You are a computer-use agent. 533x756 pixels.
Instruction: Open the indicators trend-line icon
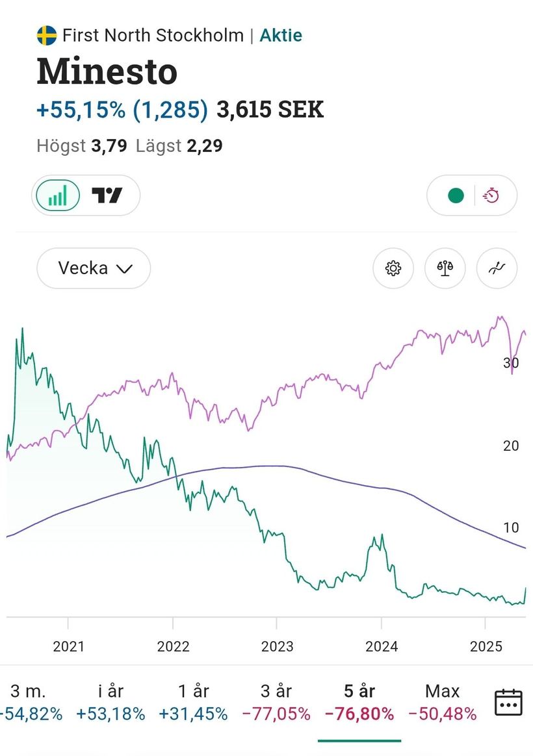(497, 268)
